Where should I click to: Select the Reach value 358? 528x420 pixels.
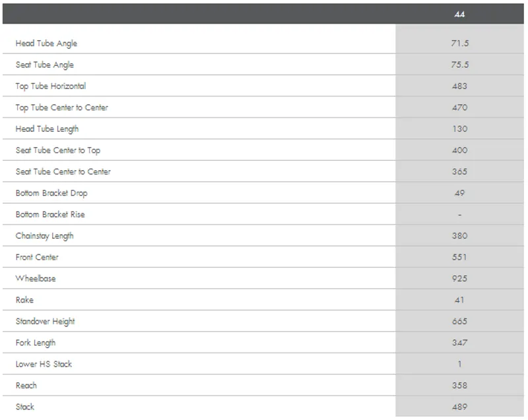460,385
